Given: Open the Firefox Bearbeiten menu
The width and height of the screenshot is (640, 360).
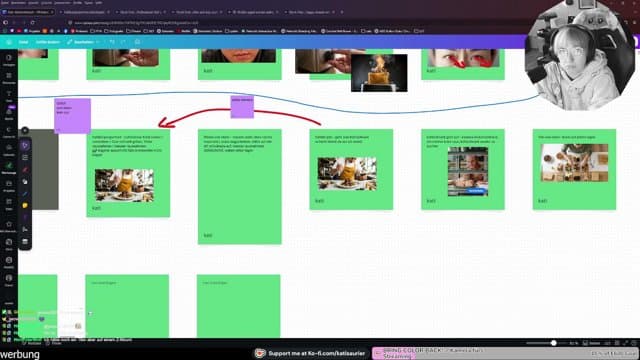Looking at the screenshot, I should [x=18, y=2].
